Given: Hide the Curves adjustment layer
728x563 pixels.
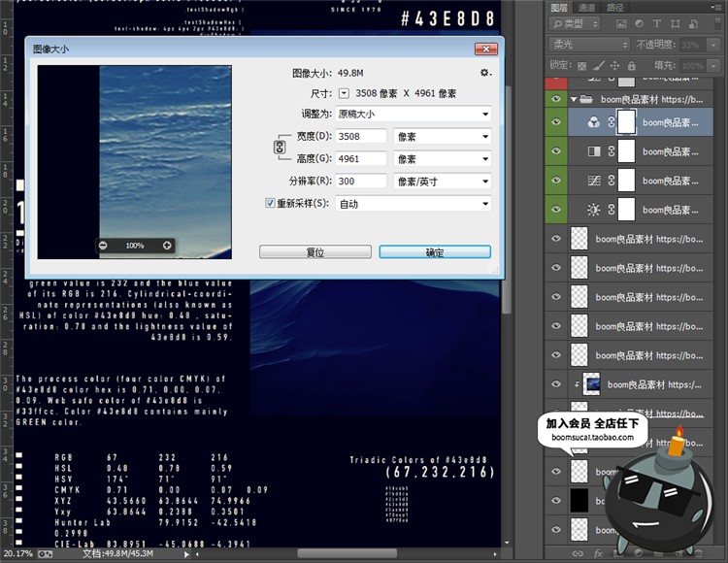Looking at the screenshot, I should (556, 181).
